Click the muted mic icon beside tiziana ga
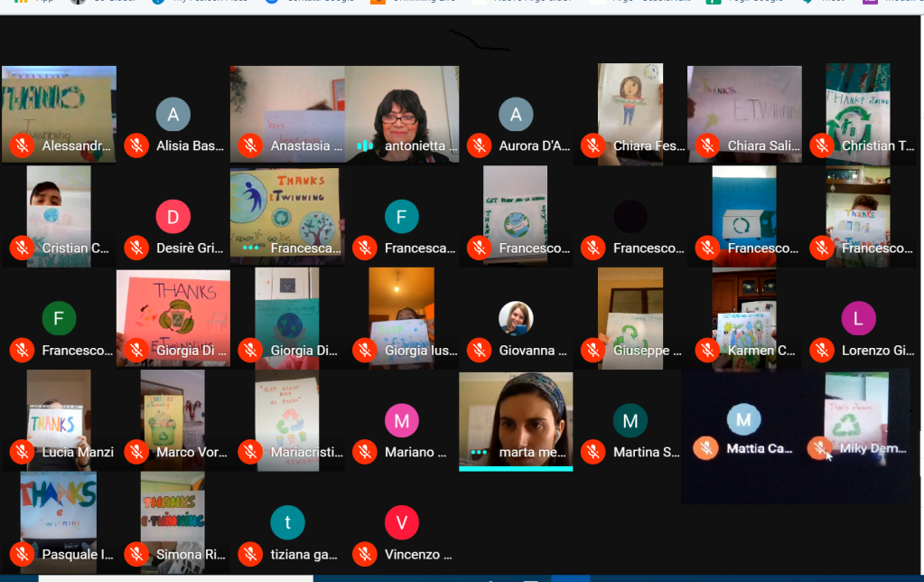Image resolution: width=924 pixels, height=582 pixels. (250, 554)
